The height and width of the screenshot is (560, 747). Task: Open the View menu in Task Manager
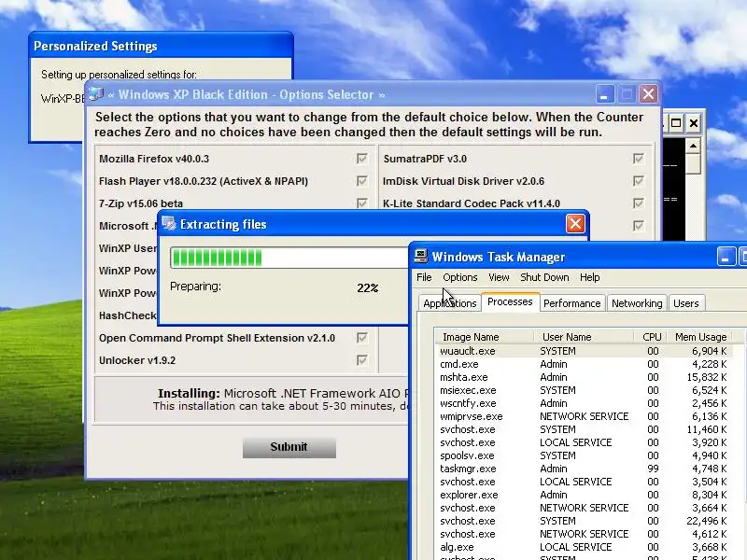coord(499,277)
